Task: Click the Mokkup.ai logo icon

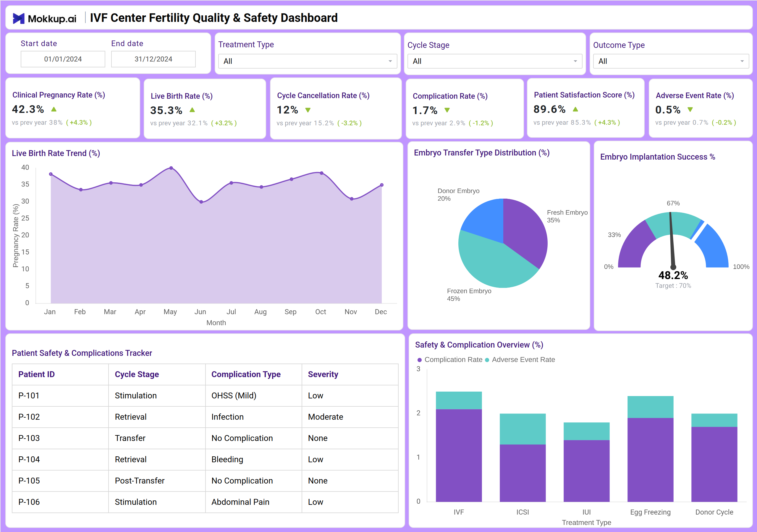Action: (x=18, y=18)
